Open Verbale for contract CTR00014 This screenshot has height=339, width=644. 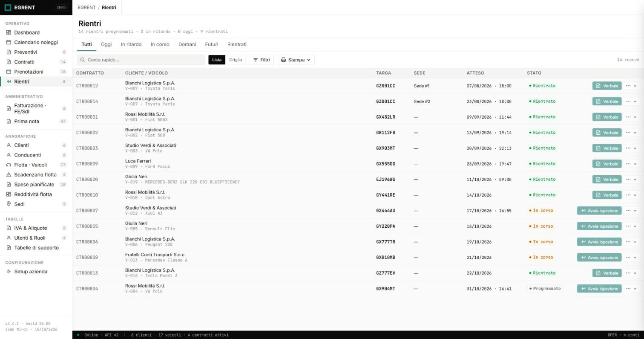[607, 101]
